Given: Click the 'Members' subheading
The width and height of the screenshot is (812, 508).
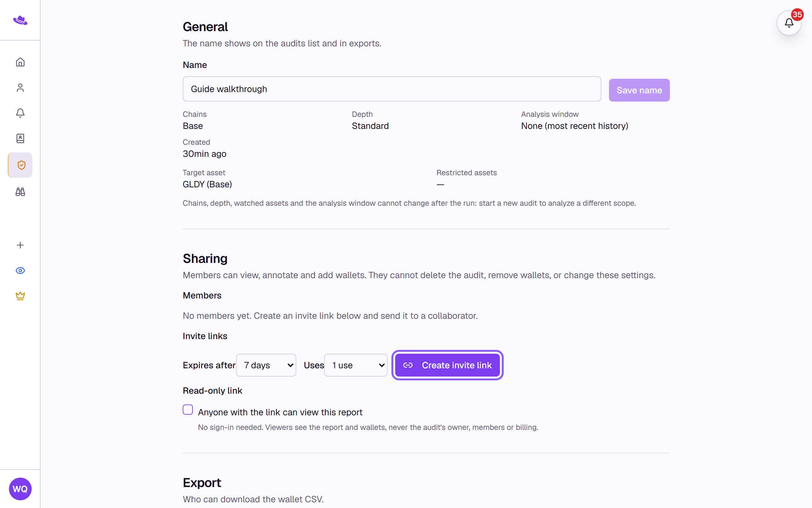Looking at the screenshot, I should (x=202, y=295).
